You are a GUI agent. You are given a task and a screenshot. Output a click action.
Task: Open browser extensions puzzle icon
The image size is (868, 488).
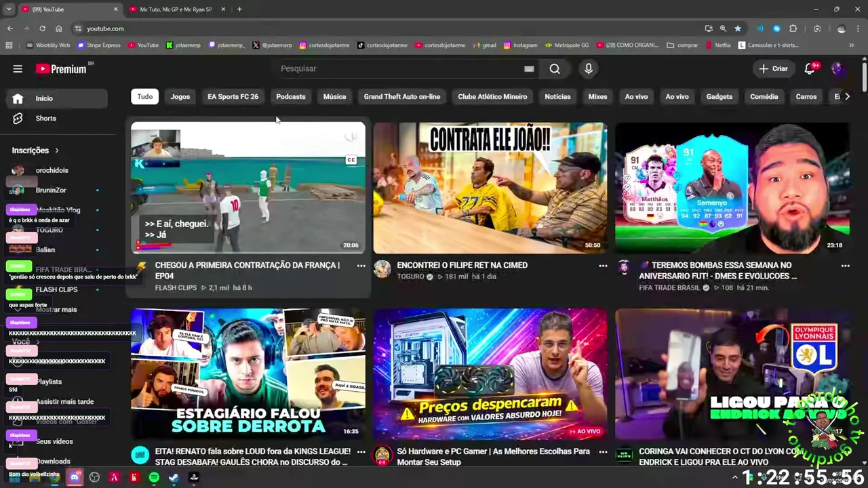(x=793, y=28)
